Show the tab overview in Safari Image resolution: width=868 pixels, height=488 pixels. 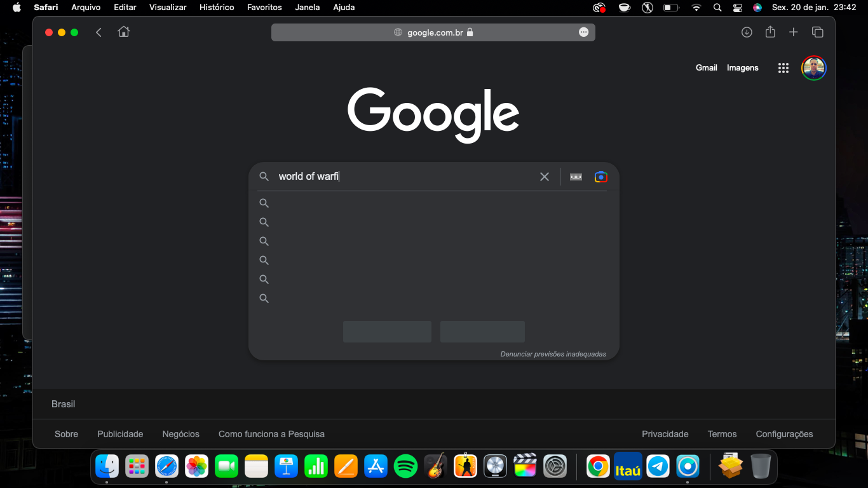[x=818, y=32]
